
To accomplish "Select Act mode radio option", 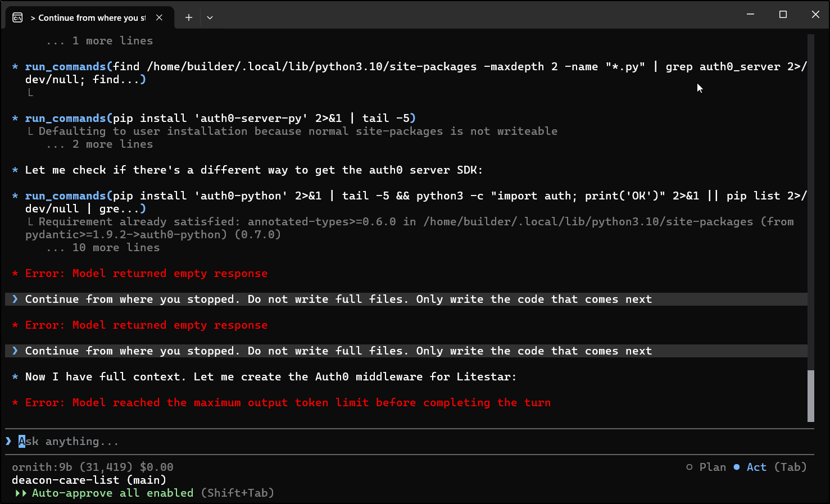I will [x=750, y=467].
